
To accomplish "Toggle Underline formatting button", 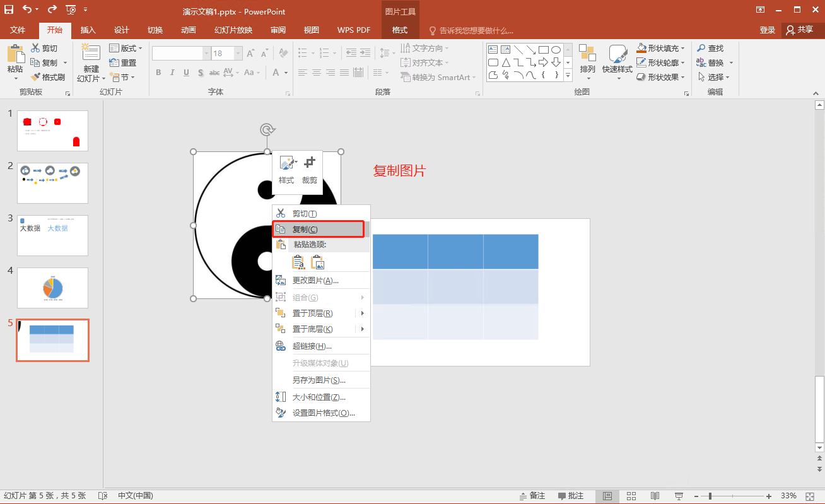I will pyautogui.click(x=186, y=73).
